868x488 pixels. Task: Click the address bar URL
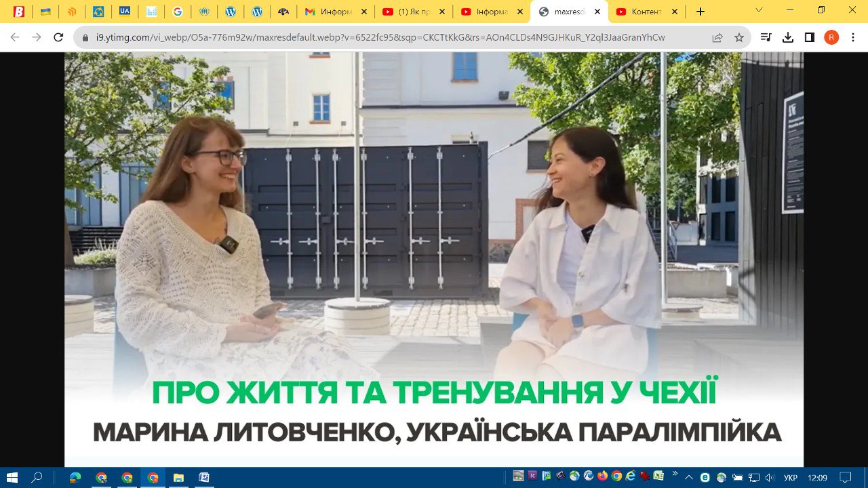coord(380,38)
